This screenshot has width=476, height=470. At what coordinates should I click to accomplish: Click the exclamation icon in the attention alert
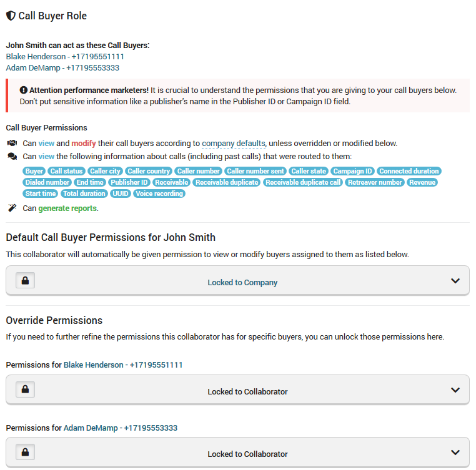click(23, 89)
